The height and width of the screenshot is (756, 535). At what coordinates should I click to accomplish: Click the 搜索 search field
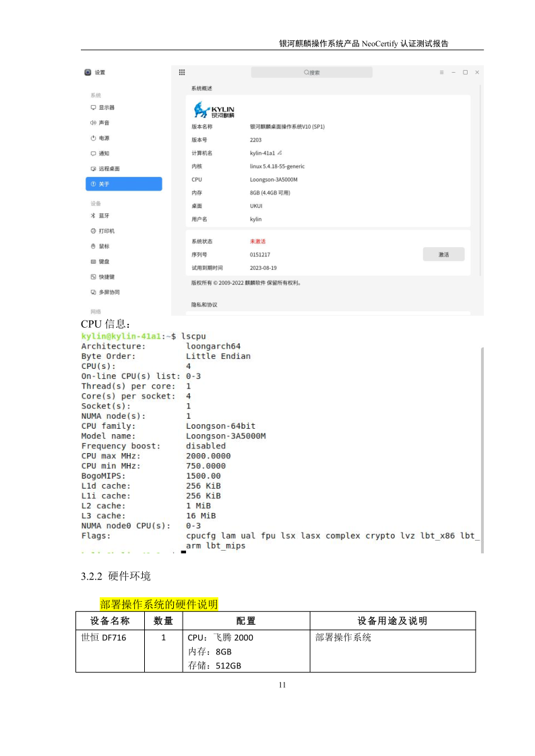point(311,72)
